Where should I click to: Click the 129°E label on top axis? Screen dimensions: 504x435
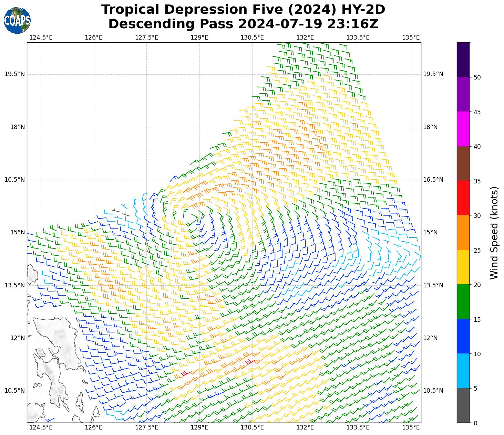199,37
